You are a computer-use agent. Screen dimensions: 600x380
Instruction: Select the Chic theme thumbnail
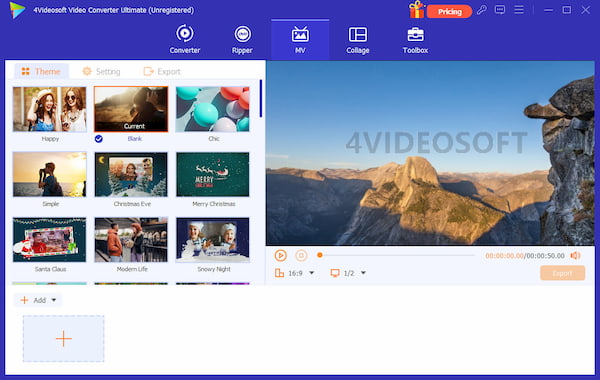tap(213, 109)
